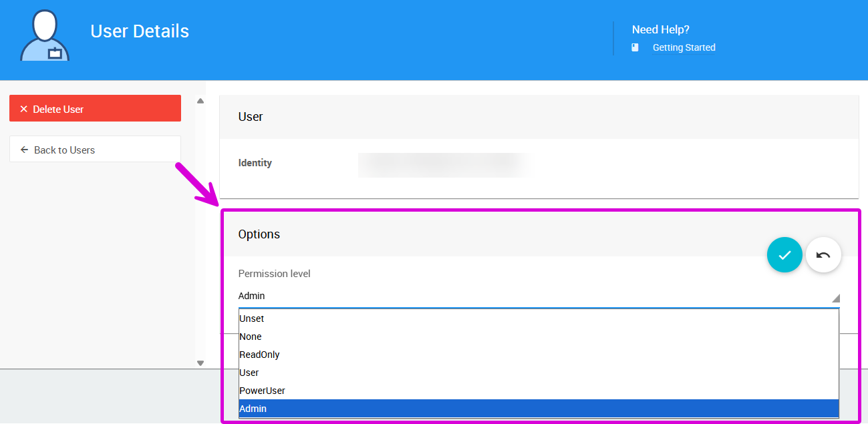Select Unset from the permission list

(252, 319)
